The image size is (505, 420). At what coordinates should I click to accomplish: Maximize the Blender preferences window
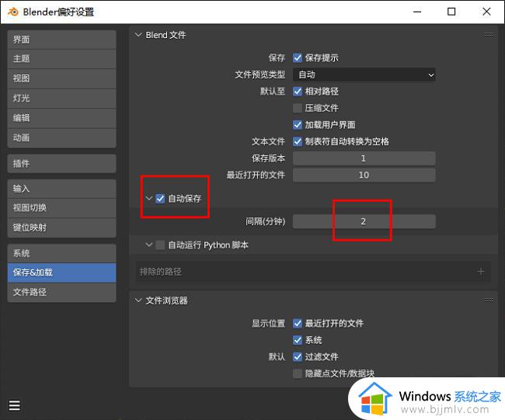tap(451, 12)
